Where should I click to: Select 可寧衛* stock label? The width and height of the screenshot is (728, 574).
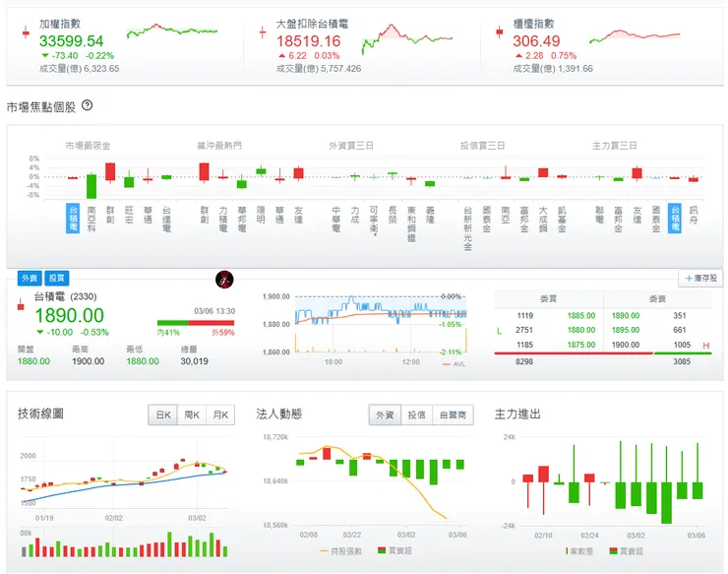pos(374,221)
